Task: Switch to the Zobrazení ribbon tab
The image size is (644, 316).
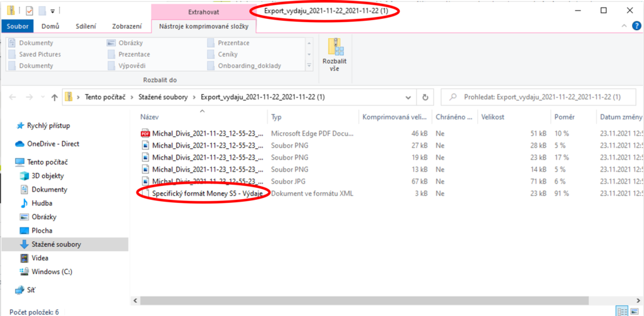Action: tap(127, 26)
